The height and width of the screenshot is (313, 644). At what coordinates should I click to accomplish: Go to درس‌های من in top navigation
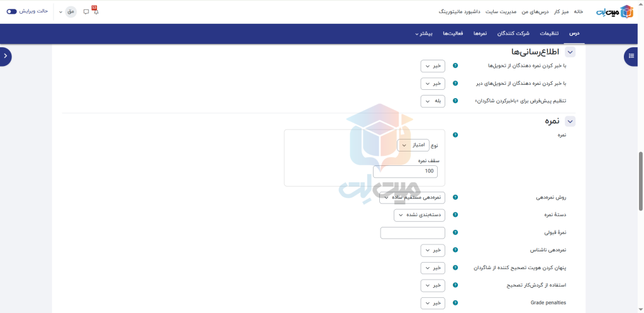tap(535, 11)
